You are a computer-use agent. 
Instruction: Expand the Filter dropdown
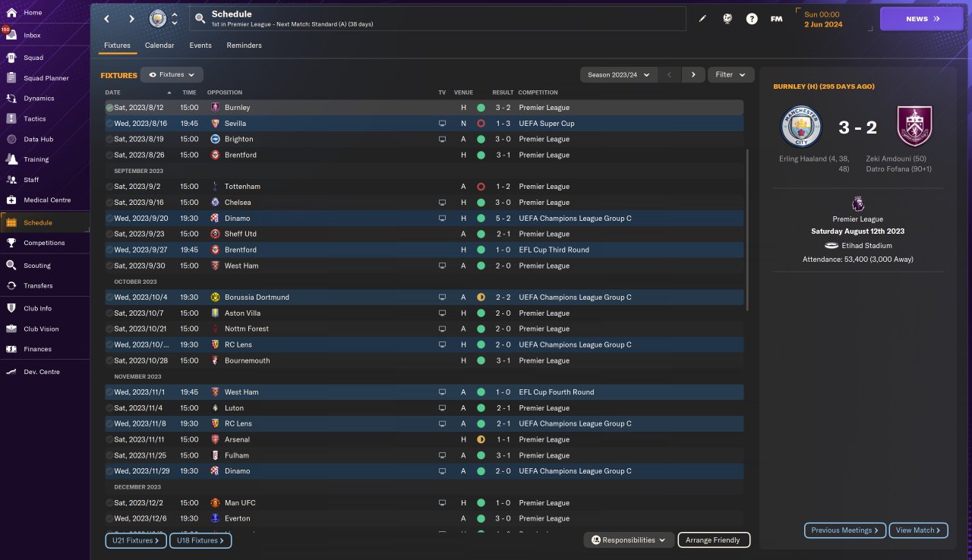click(731, 74)
